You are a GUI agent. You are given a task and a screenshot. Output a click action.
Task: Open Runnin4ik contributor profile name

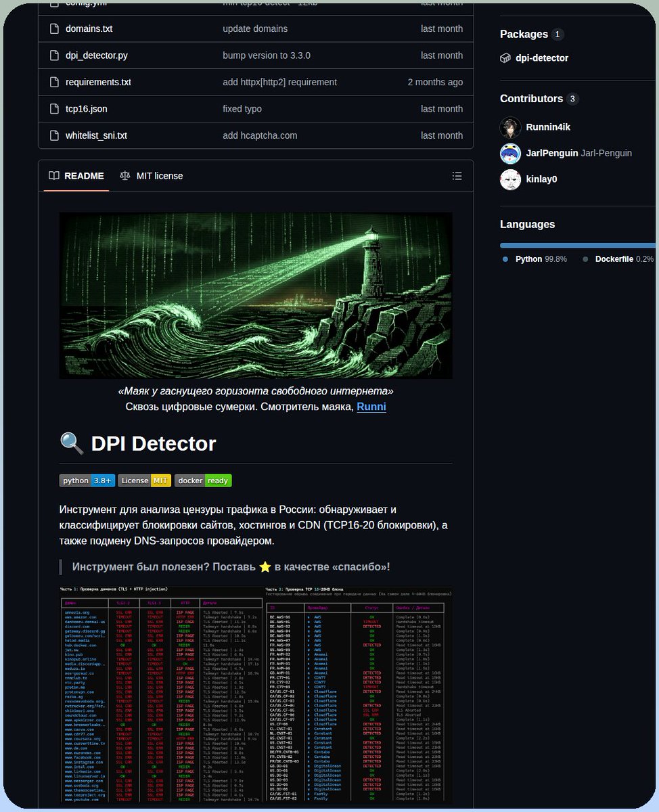coord(548,127)
